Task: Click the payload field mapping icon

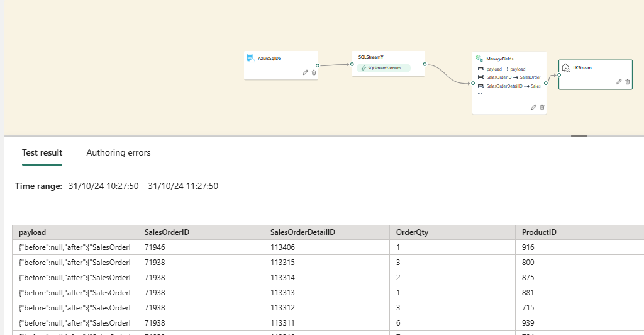Action: [481, 69]
